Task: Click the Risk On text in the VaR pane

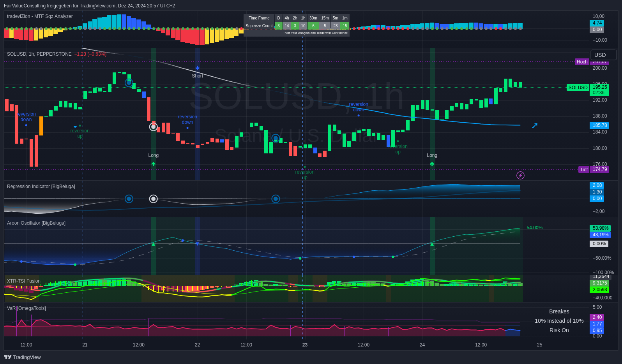Action: tap(559, 330)
